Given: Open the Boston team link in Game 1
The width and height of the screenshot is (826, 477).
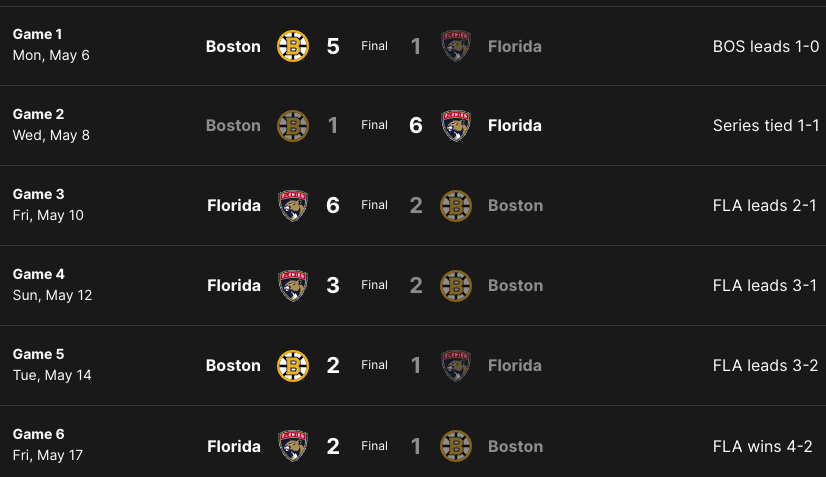Looking at the screenshot, I should 233,46.
